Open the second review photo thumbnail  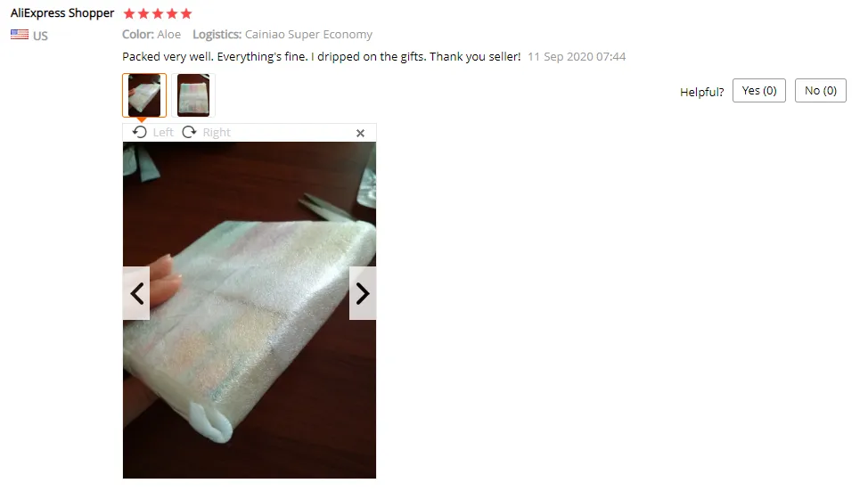[193, 95]
